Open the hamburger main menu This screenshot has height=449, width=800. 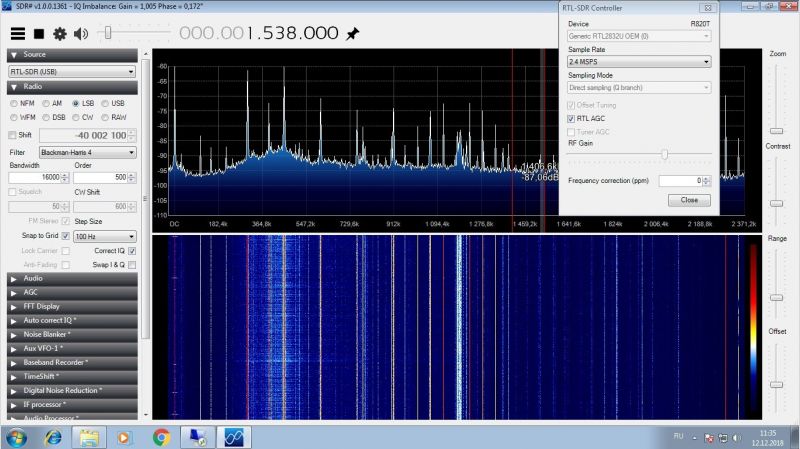pos(18,34)
